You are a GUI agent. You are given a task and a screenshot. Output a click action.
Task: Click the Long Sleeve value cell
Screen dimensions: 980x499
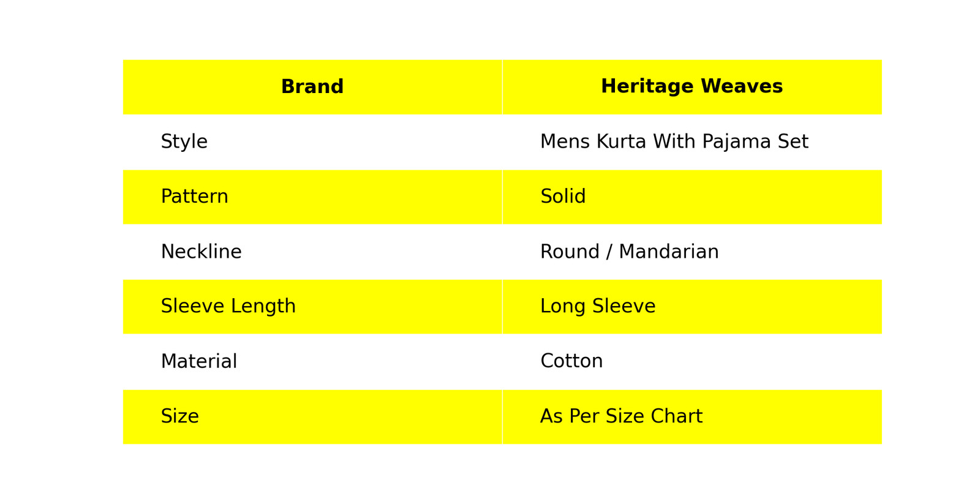point(597,306)
